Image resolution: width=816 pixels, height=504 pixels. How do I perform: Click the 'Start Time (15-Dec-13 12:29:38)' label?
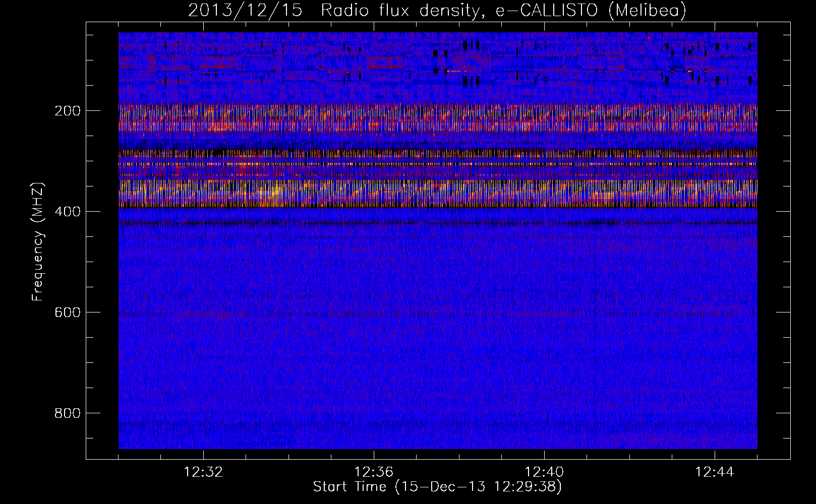pyautogui.click(x=437, y=487)
